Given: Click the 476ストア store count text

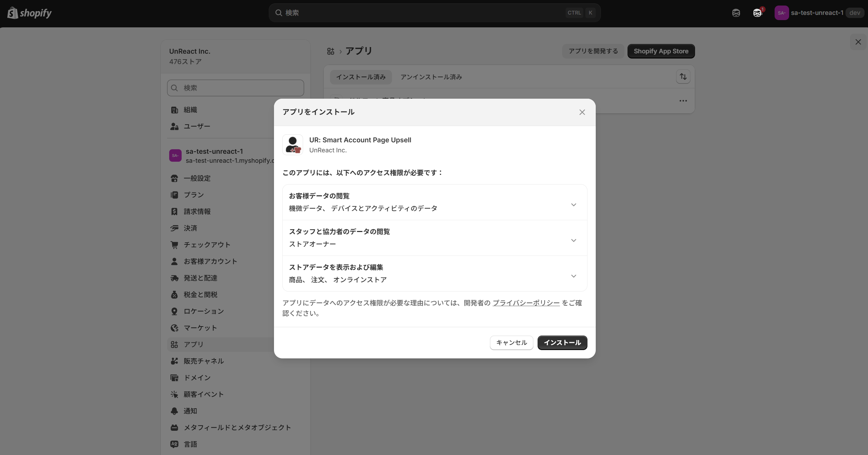Looking at the screenshot, I should tap(185, 62).
